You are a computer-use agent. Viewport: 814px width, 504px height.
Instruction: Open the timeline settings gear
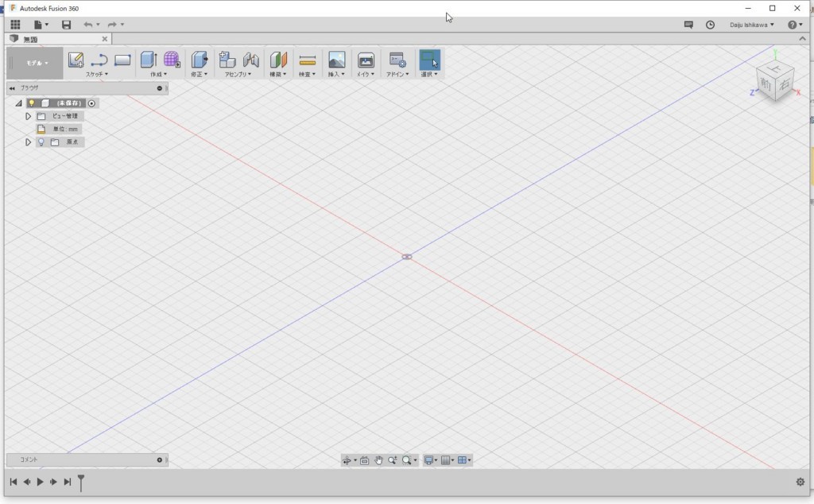coord(800,482)
